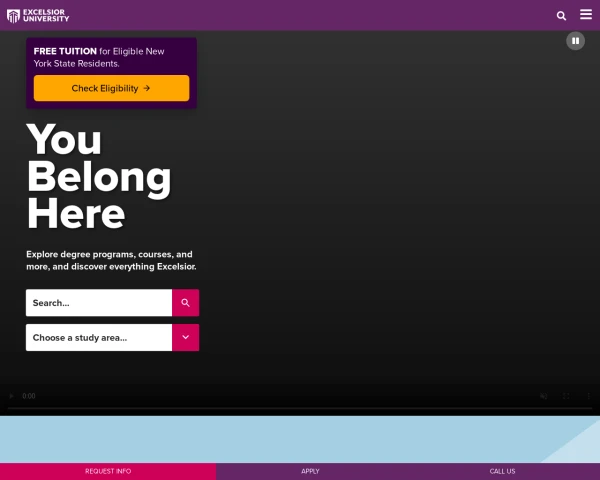Screen dimensions: 600x480
Task: Click the Search... input field
Action: tap(99, 303)
